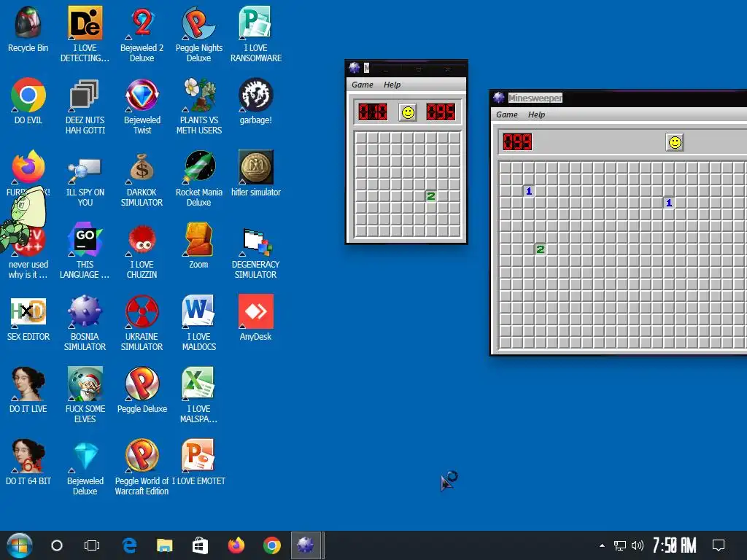
Task: Select the Bejeweled 2 Deluxe shortcut
Action: coord(142,23)
